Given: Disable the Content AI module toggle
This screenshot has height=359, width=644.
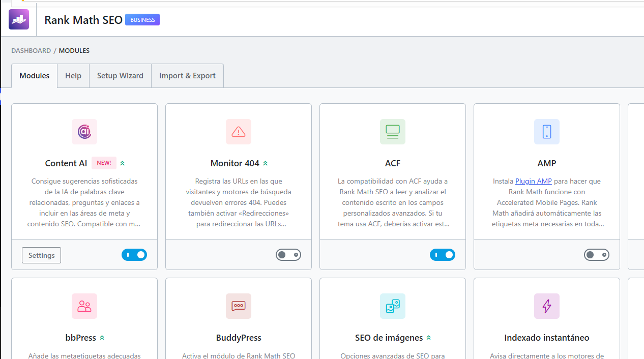Looking at the screenshot, I should tap(134, 255).
